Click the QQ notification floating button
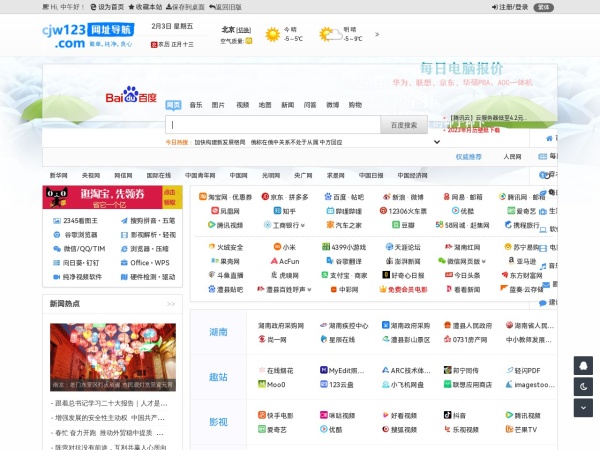 coord(583,366)
